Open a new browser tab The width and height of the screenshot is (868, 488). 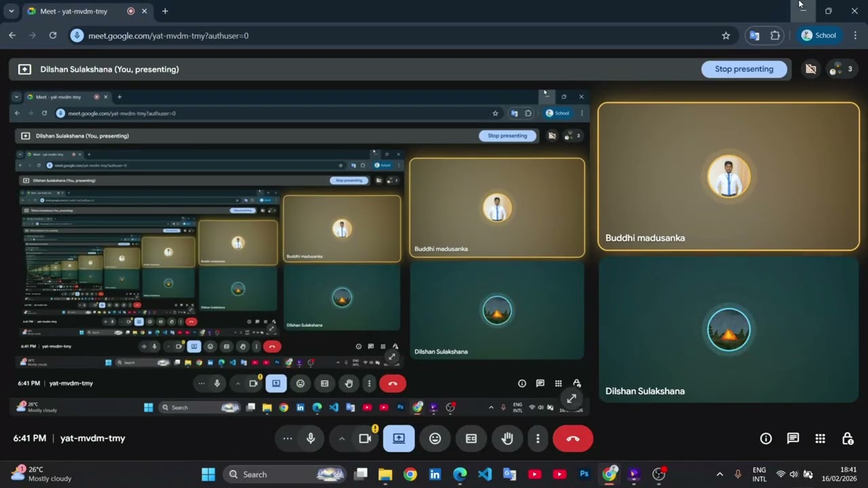tap(165, 12)
